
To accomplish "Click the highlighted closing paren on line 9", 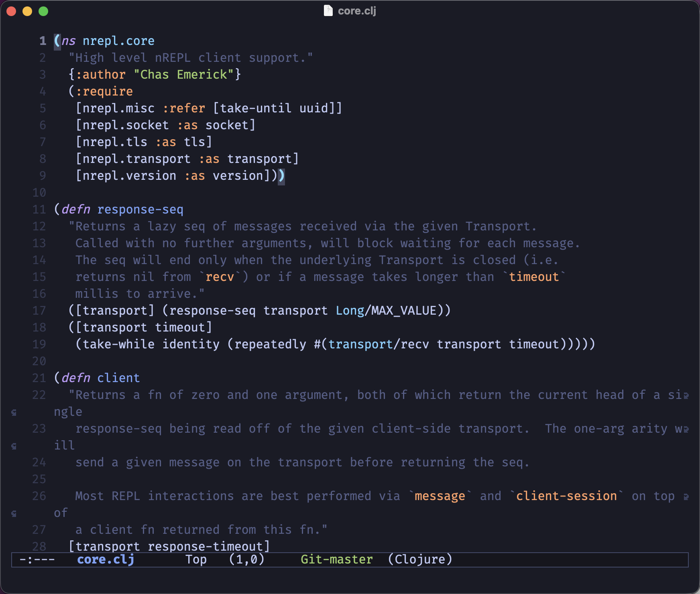I will tap(281, 176).
